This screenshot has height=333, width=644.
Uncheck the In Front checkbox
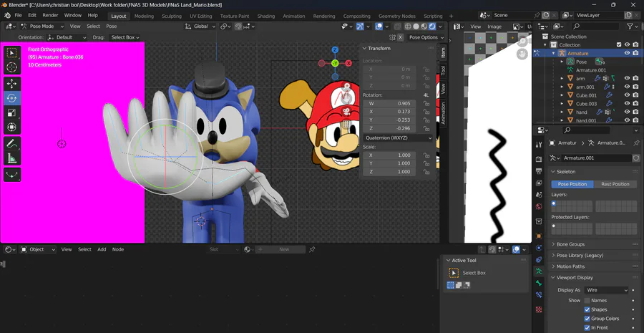point(587,328)
